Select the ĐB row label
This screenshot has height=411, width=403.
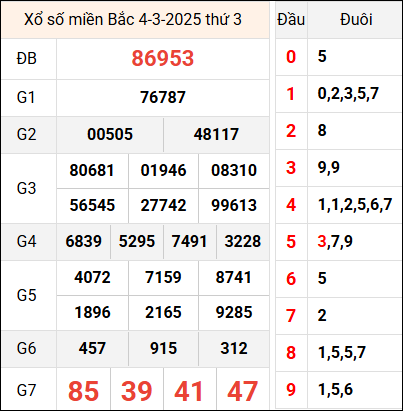tap(27, 59)
